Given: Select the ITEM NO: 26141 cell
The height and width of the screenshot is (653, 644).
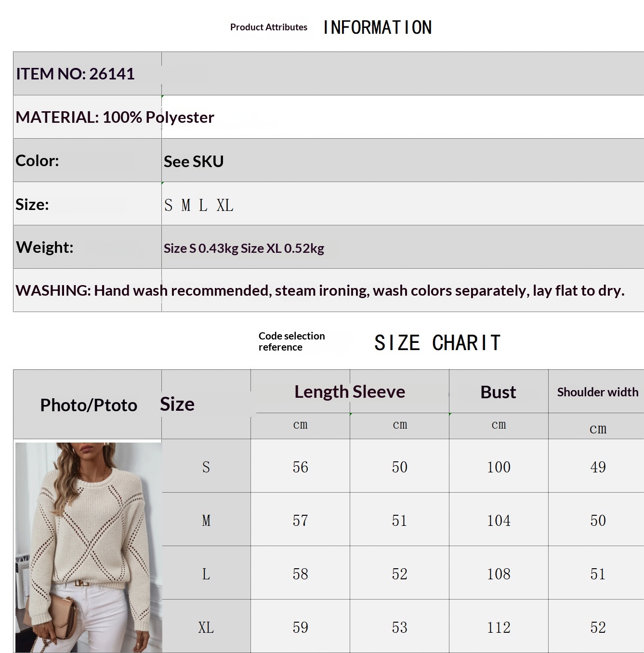Looking at the screenshot, I should [x=87, y=74].
